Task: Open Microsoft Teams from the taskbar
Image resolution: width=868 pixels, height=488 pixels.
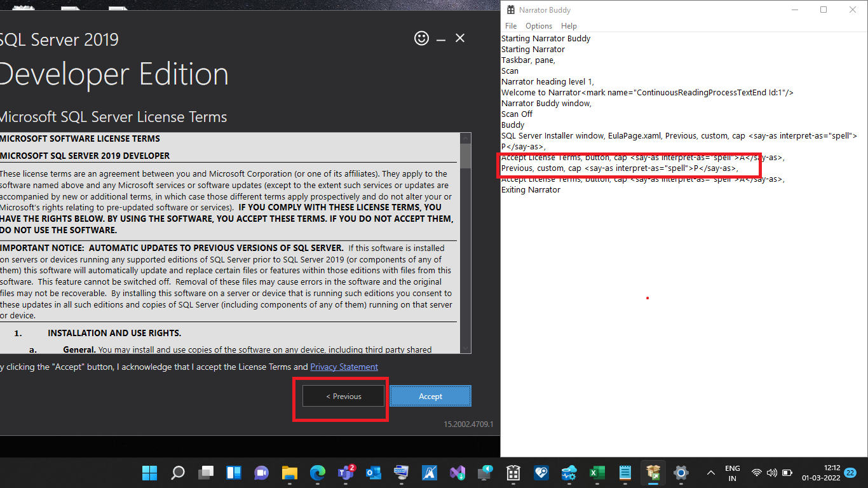Action: (x=345, y=473)
